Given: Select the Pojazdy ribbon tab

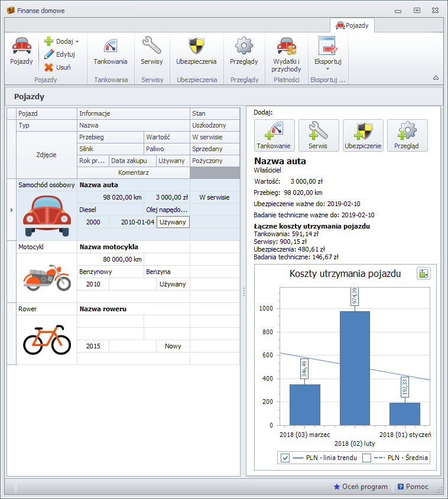Looking at the screenshot, I should pos(352,25).
